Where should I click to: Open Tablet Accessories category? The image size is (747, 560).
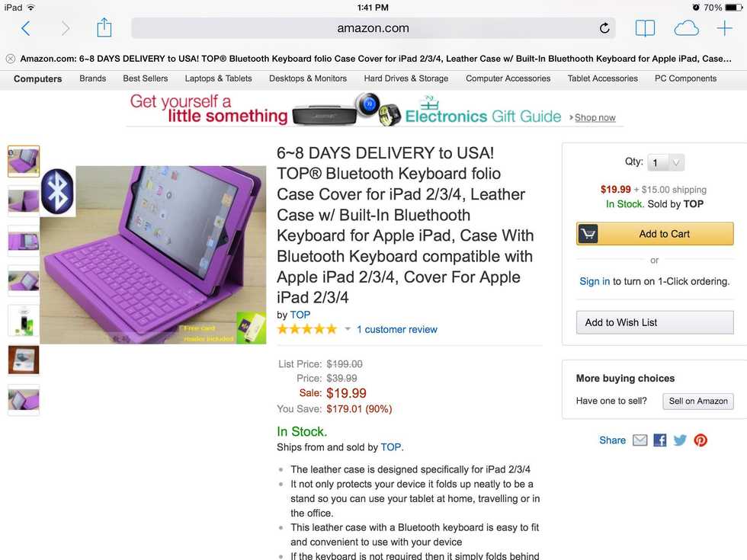pos(602,78)
